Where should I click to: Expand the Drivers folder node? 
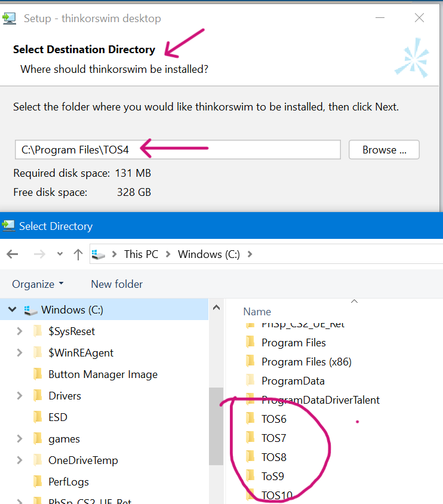[20, 396]
